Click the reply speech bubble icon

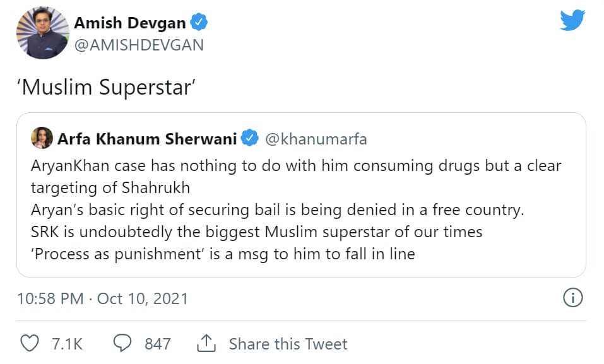122,343
